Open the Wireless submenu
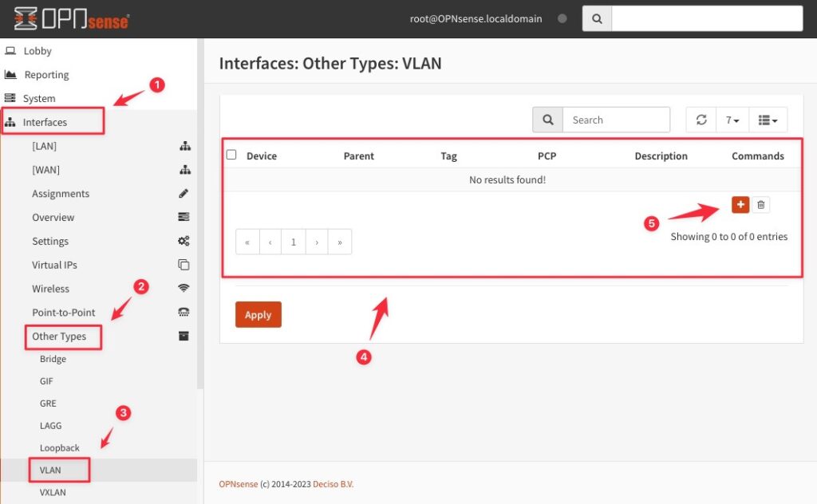817x504 pixels. 50,289
